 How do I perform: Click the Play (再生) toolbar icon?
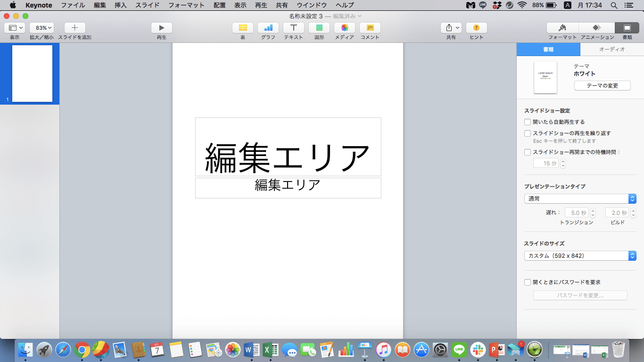click(162, 28)
